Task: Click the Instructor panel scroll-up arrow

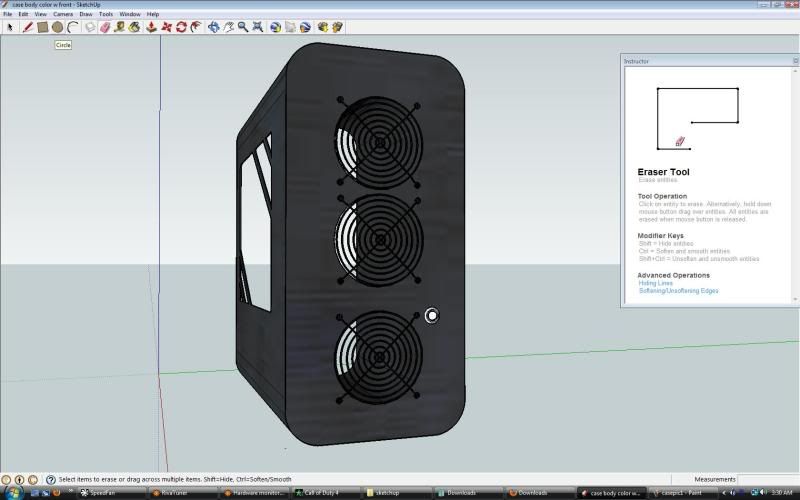Action: (x=796, y=71)
